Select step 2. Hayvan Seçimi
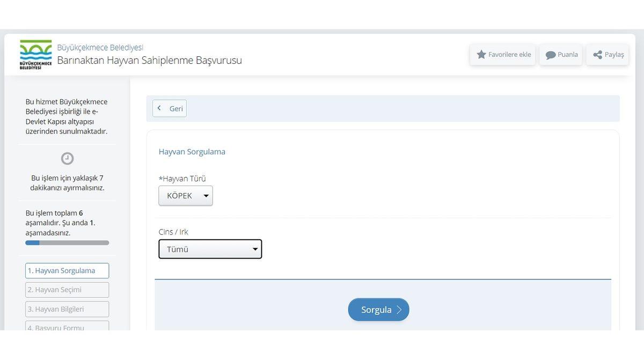Screen dimensions: 644x362 [67, 289]
